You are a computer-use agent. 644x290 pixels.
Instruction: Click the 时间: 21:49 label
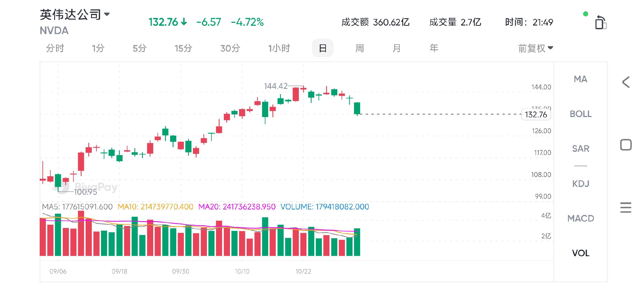click(529, 22)
